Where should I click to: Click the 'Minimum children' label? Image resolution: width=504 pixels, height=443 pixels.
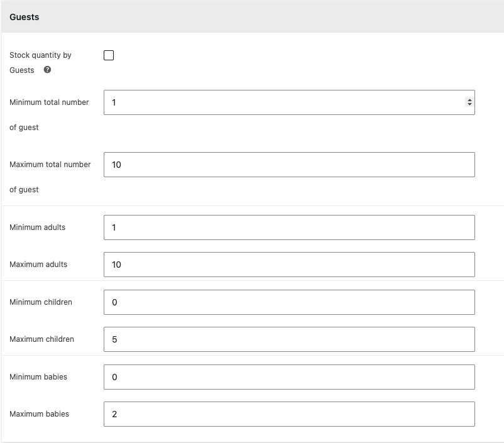pos(41,302)
